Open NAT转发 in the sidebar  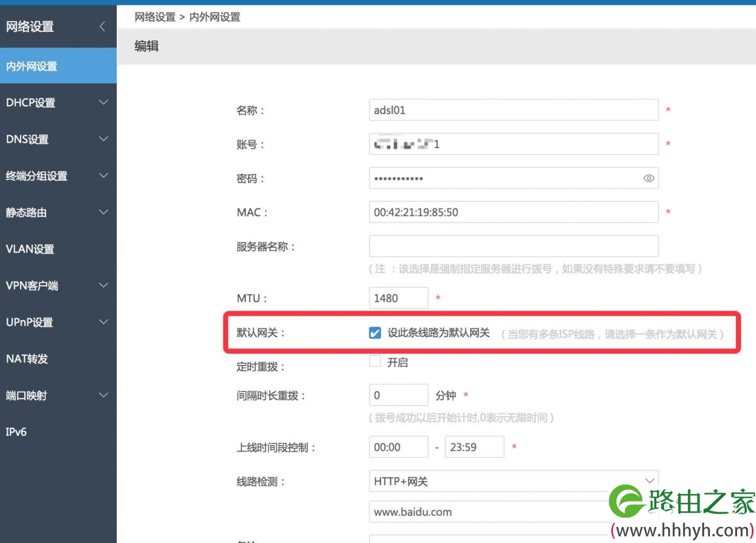point(58,359)
